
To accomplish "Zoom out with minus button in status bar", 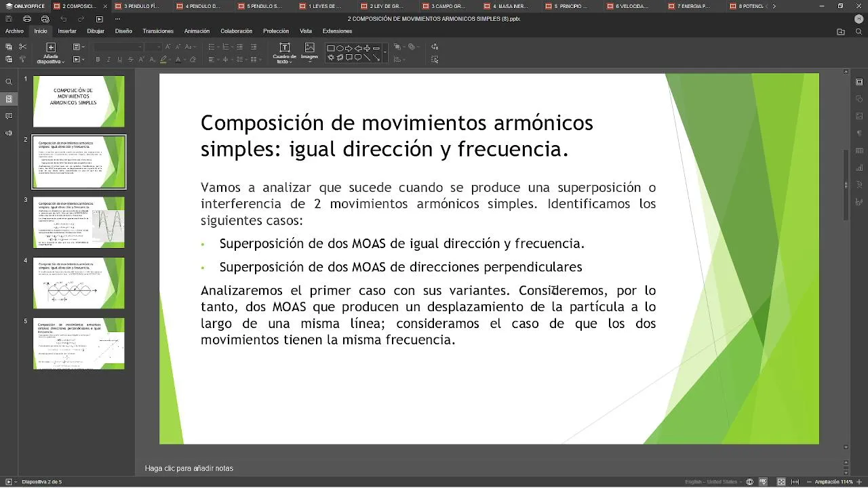I will [x=809, y=482].
